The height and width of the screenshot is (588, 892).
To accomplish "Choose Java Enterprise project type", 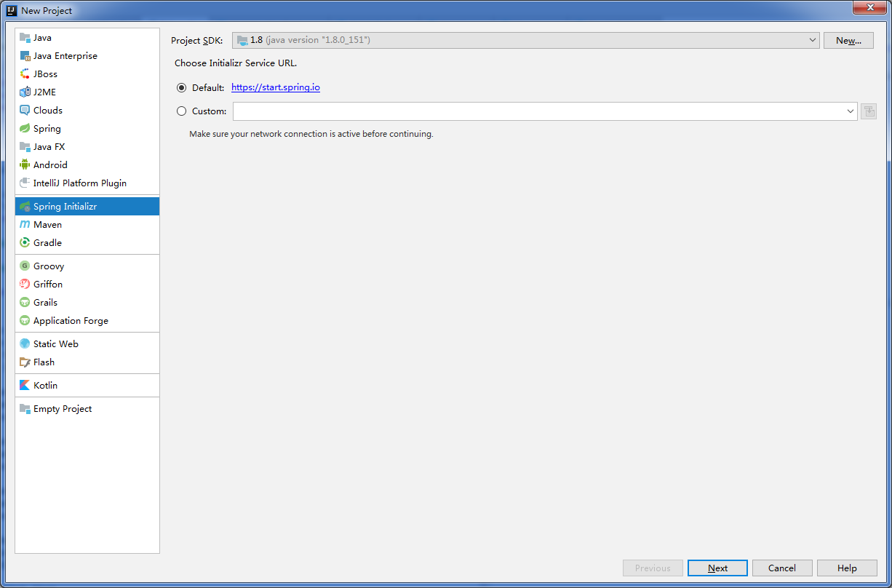I will click(65, 56).
